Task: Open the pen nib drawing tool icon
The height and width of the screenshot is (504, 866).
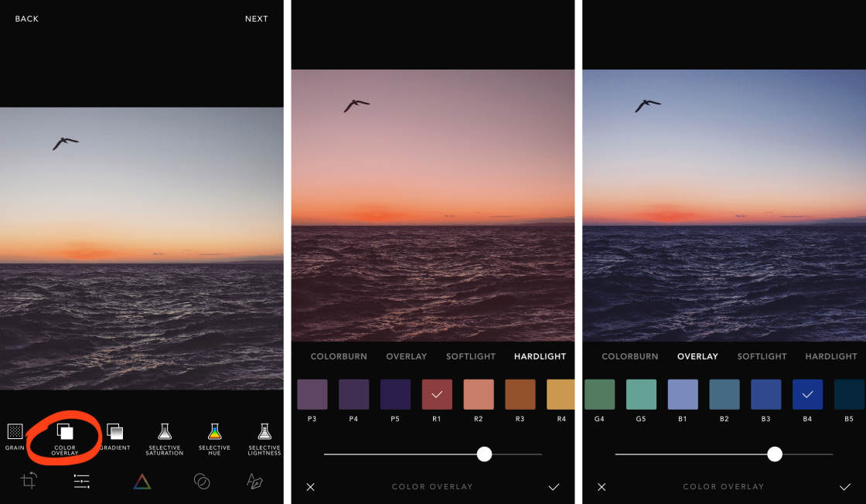Action: pyautogui.click(x=254, y=482)
